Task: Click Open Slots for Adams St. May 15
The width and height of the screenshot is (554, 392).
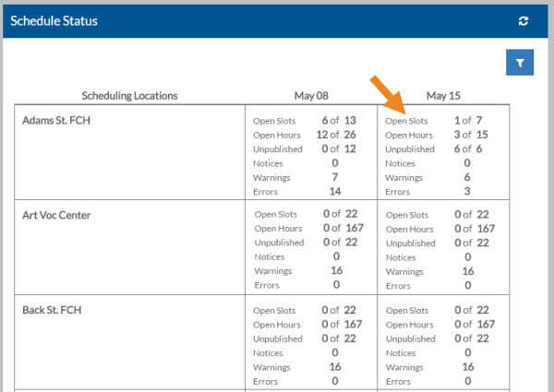Action: [406, 120]
